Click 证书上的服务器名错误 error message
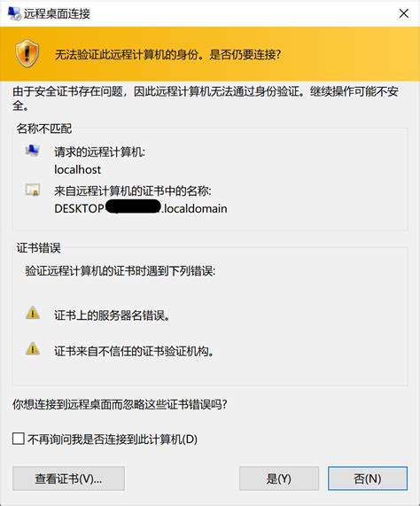Image resolution: width=420 pixels, height=506 pixels. 112,315
